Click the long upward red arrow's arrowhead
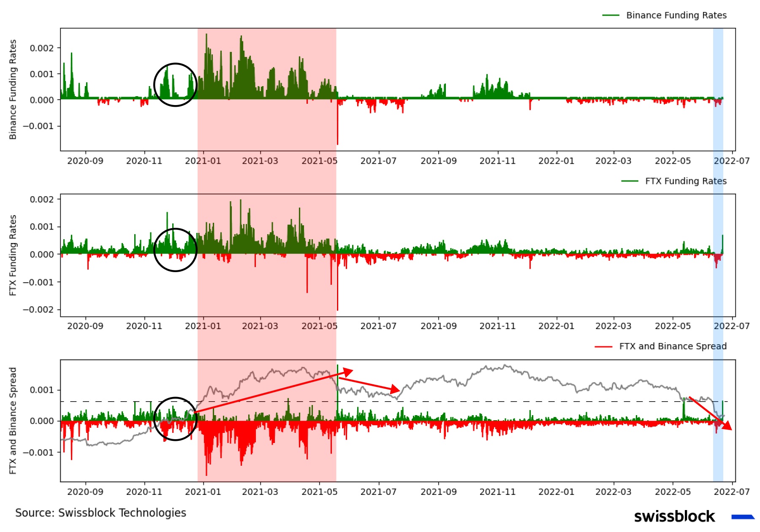760x532 pixels. tap(348, 371)
